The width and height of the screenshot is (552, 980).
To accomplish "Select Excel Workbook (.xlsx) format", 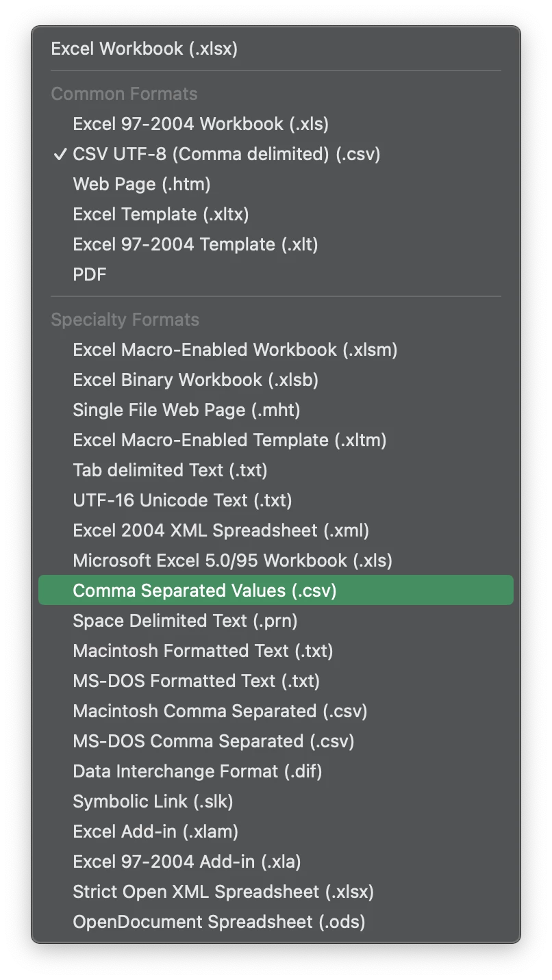I will pyautogui.click(x=276, y=49).
